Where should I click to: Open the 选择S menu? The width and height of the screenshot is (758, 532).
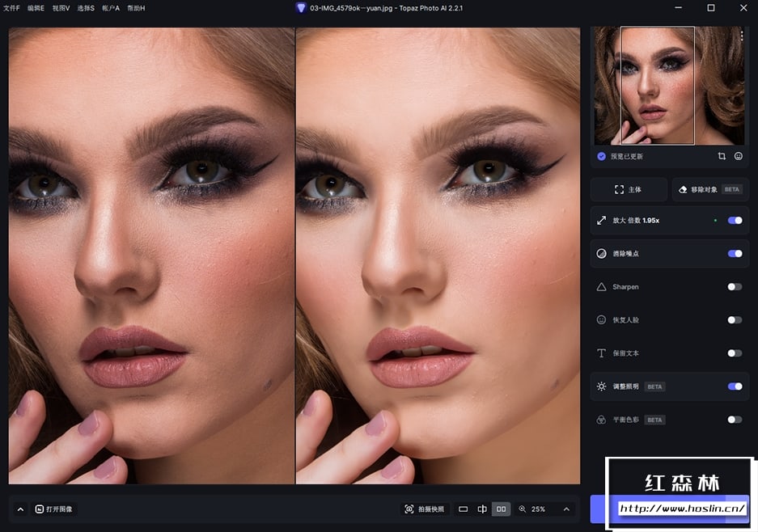point(86,8)
